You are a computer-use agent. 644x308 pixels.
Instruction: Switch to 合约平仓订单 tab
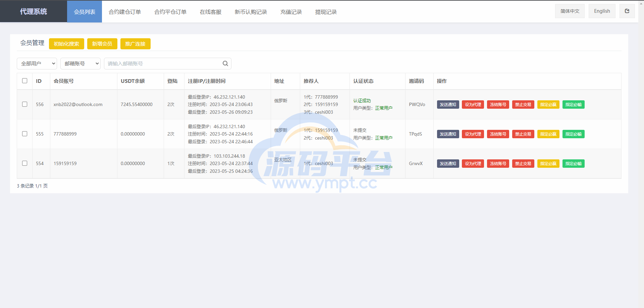click(170, 12)
